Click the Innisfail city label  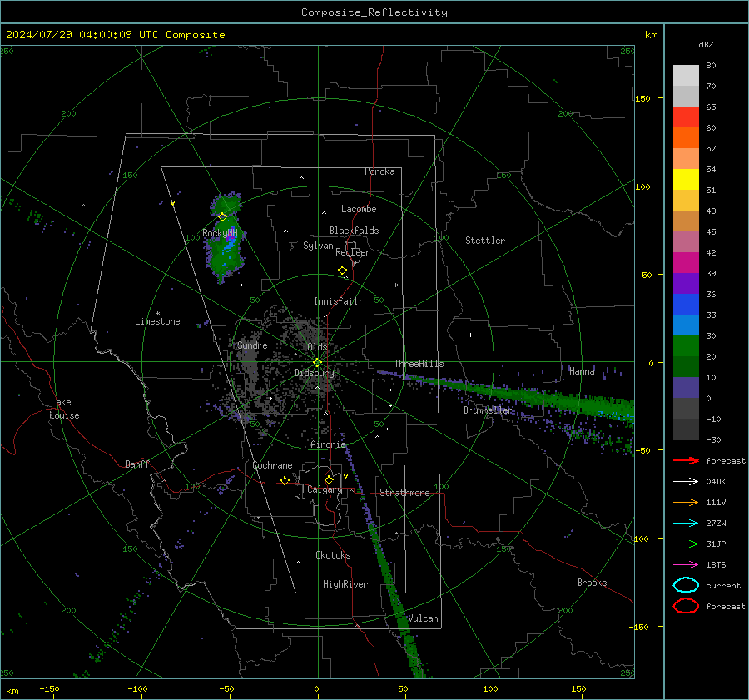click(336, 301)
